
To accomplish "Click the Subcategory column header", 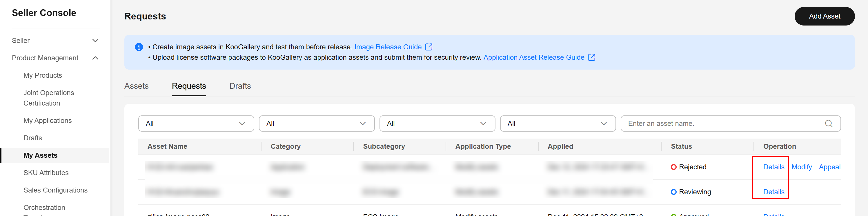I will 384,147.
